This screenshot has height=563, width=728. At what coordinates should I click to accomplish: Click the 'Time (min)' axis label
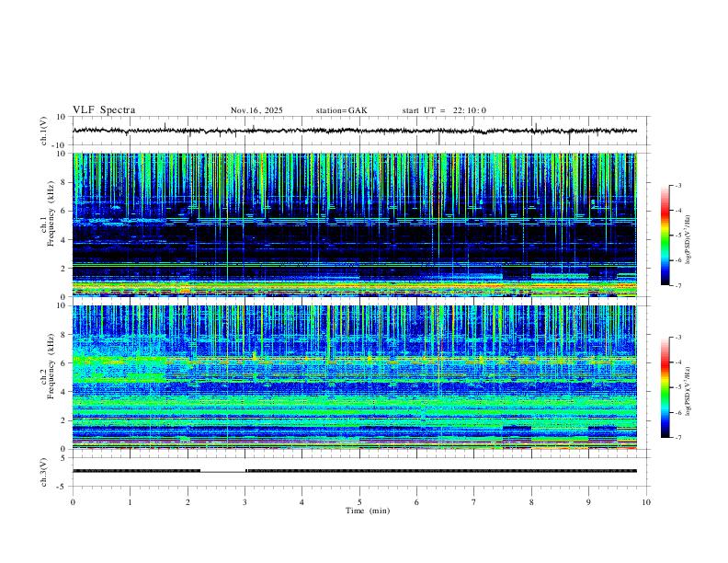click(368, 511)
